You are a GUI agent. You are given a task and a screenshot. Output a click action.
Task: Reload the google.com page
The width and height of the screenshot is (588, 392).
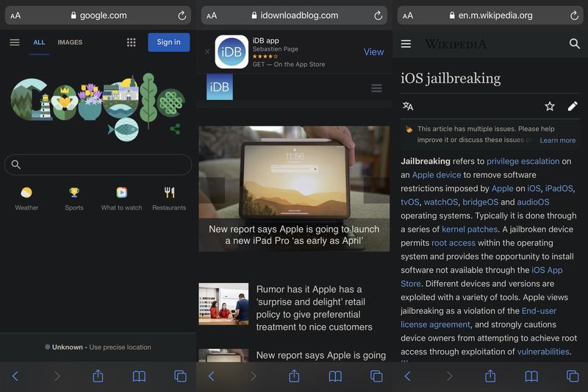point(182,15)
